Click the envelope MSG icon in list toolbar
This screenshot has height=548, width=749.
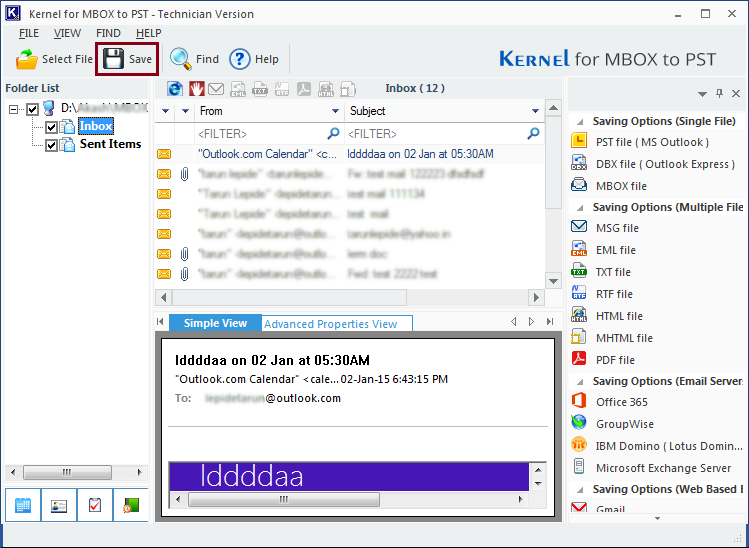pos(216,89)
